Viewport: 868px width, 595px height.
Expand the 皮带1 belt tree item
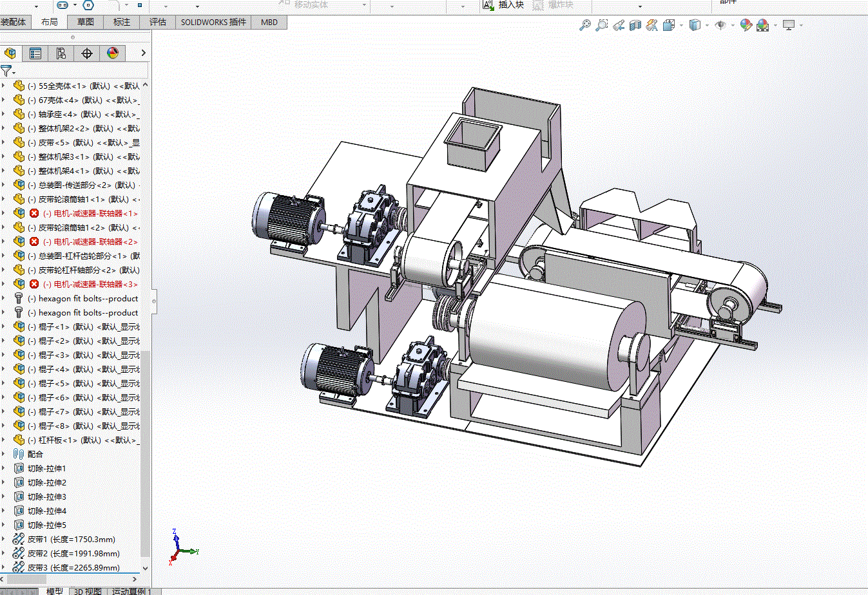(x=3, y=539)
